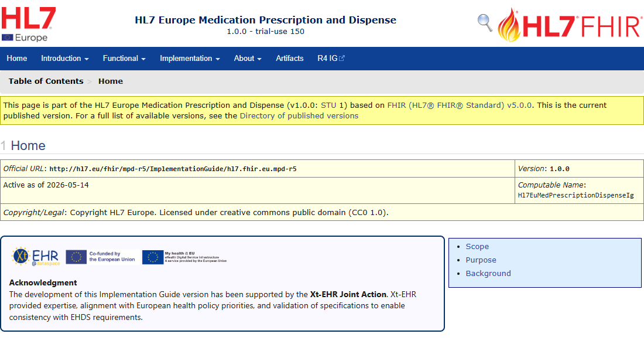Screen dimensions: 644x344
Task: Click Version 1.0.0 table cell
Action: pos(579,169)
